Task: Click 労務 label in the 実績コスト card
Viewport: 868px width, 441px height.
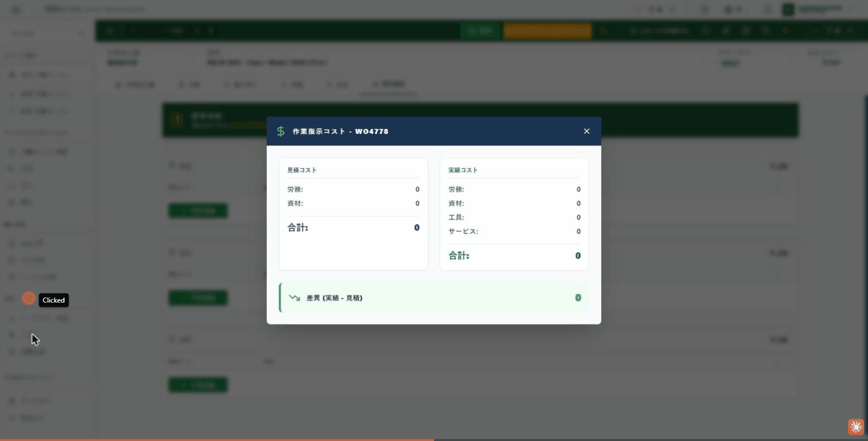Action: [456, 189]
